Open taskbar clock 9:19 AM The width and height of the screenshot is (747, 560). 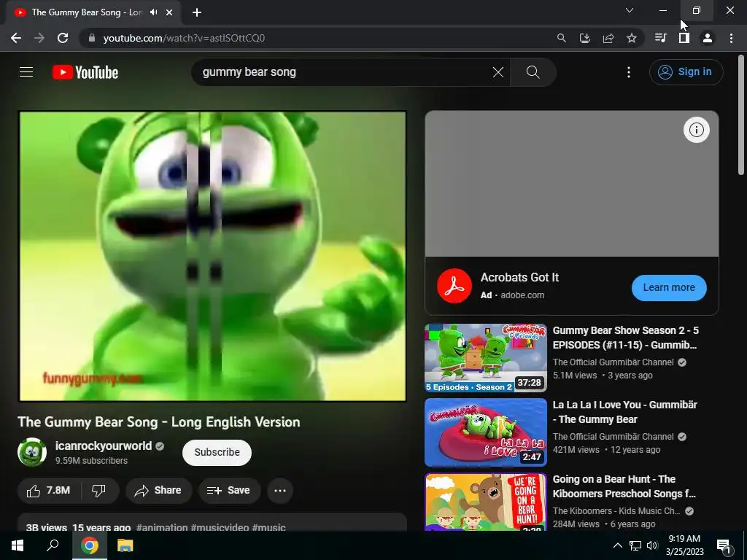(684, 545)
